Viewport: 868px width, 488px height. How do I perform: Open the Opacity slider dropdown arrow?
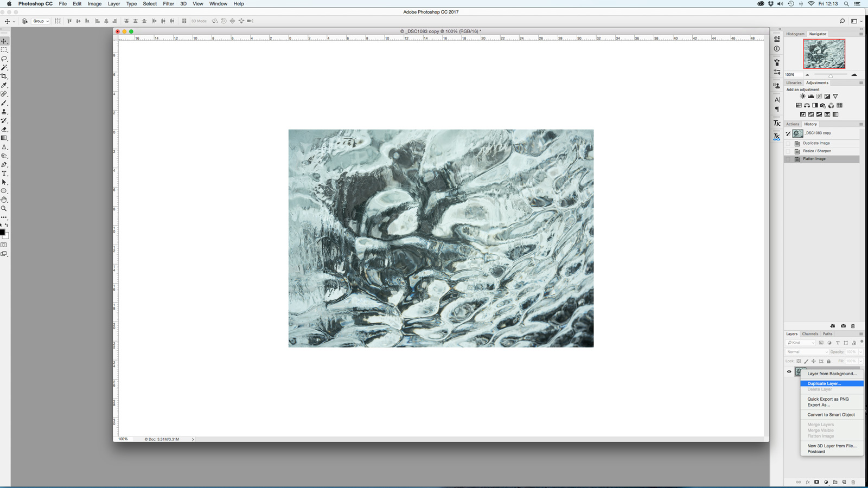pos(860,352)
